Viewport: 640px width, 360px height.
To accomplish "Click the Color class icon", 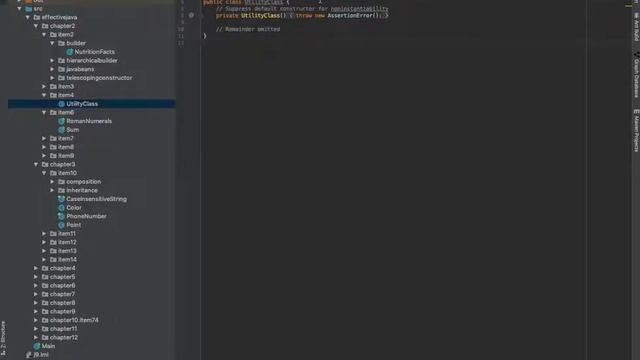I will click(x=62, y=207).
